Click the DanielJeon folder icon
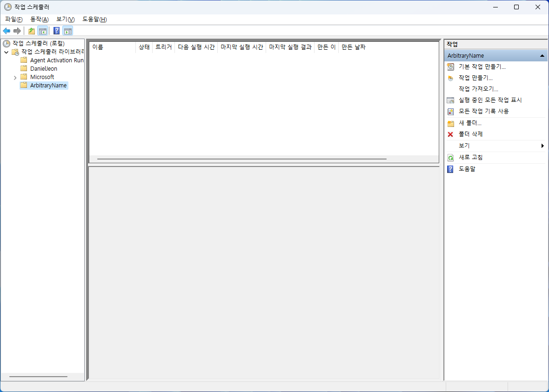The height and width of the screenshot is (392, 549). pos(24,68)
